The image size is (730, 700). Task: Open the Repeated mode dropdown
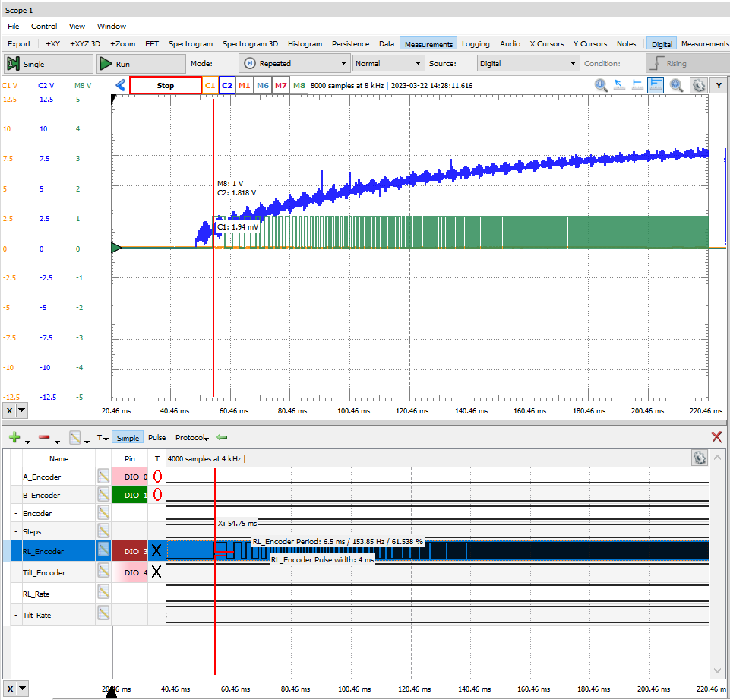[294, 63]
